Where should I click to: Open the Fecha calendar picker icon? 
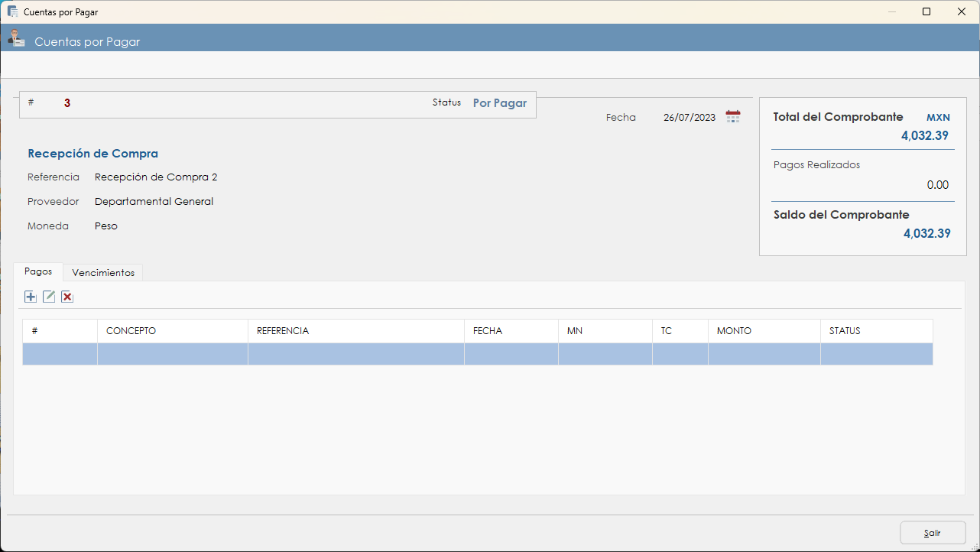(x=733, y=117)
